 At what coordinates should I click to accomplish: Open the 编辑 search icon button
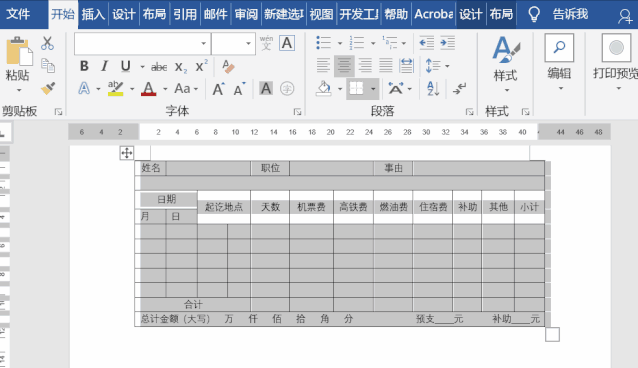click(559, 48)
